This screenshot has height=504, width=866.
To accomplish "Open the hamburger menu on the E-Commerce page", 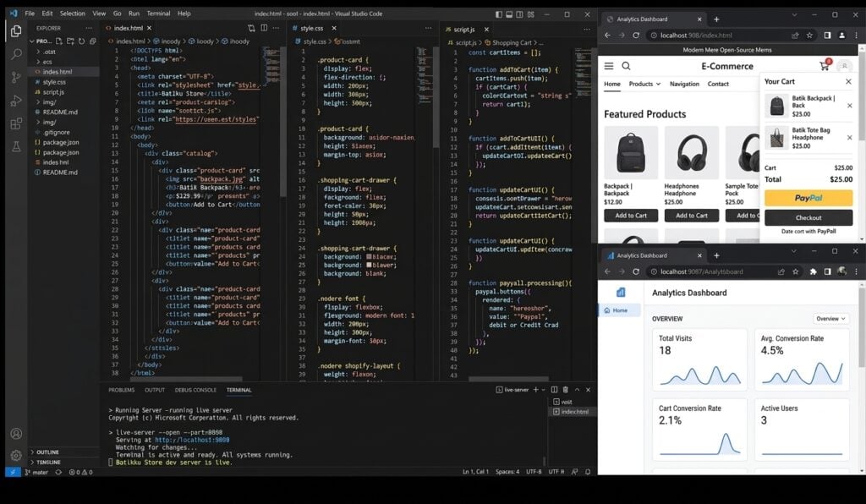I will click(x=609, y=66).
